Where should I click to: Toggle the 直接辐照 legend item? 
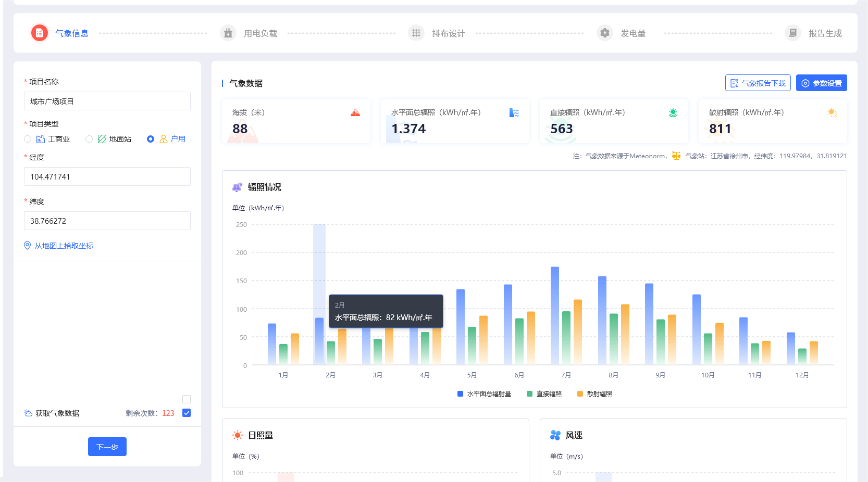pyautogui.click(x=544, y=394)
